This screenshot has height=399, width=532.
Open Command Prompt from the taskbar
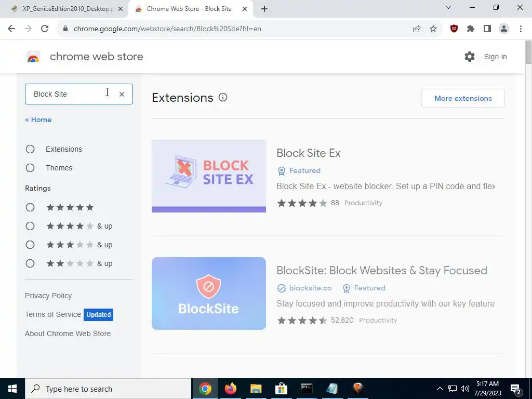(307, 389)
